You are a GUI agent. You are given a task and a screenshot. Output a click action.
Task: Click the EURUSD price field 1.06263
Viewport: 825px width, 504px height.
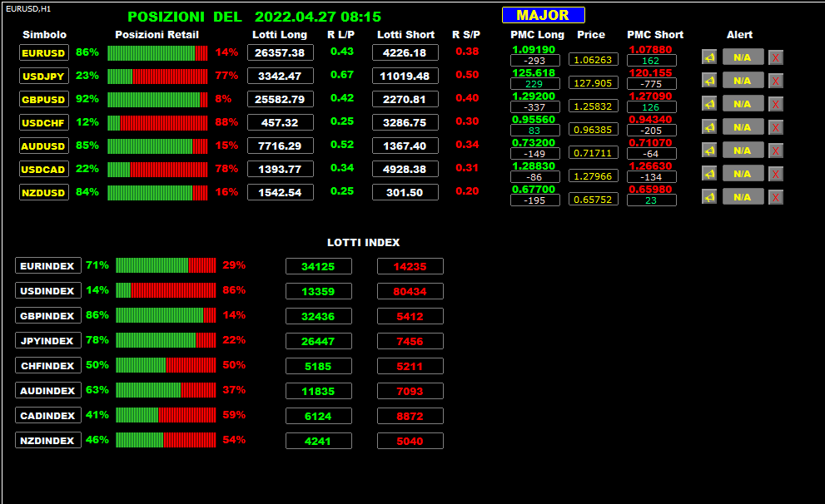click(x=593, y=60)
